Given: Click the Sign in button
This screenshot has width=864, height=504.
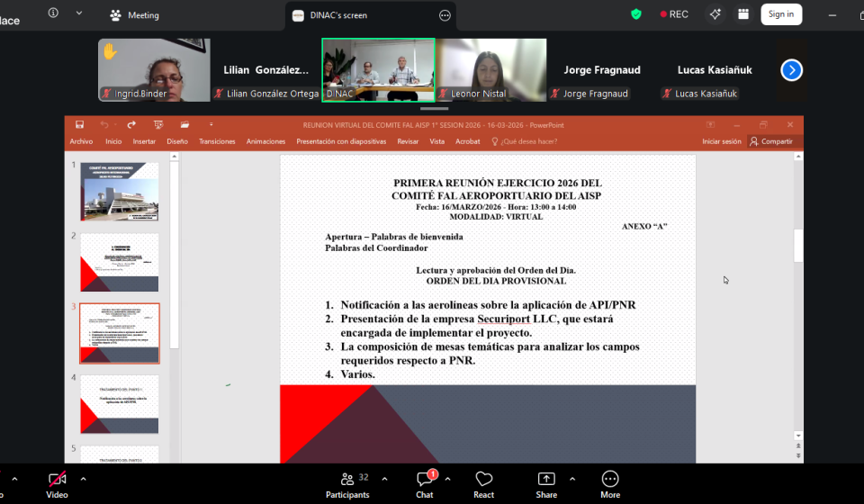Looking at the screenshot, I should pyautogui.click(x=781, y=14).
